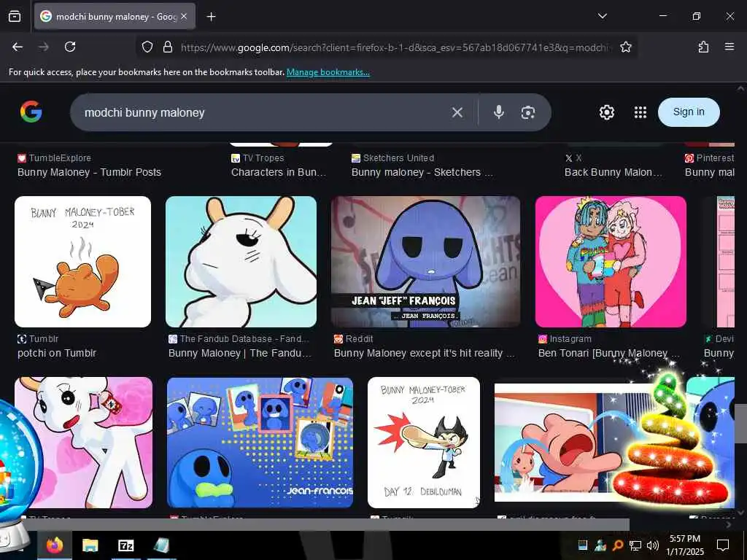This screenshot has width=747, height=560.
Task: Open the taskbar clock showing 5:57 PM
Action: click(684, 545)
